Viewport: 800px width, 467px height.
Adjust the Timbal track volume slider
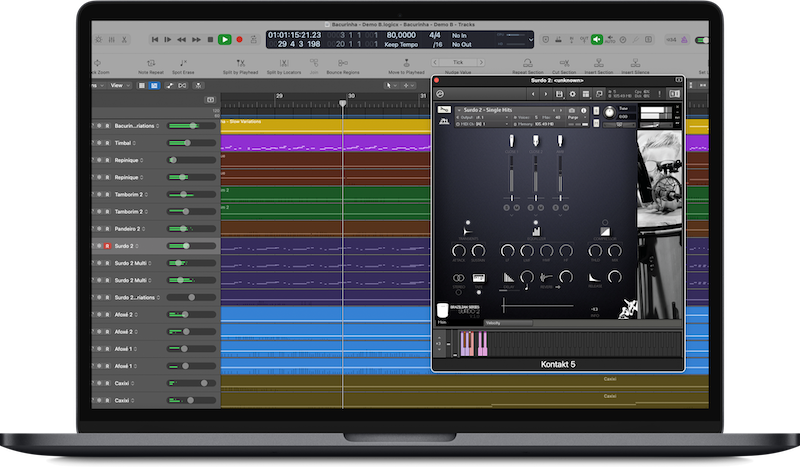[191, 143]
